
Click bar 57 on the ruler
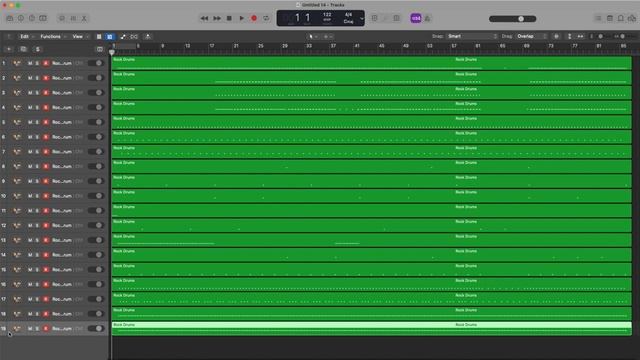click(x=454, y=46)
